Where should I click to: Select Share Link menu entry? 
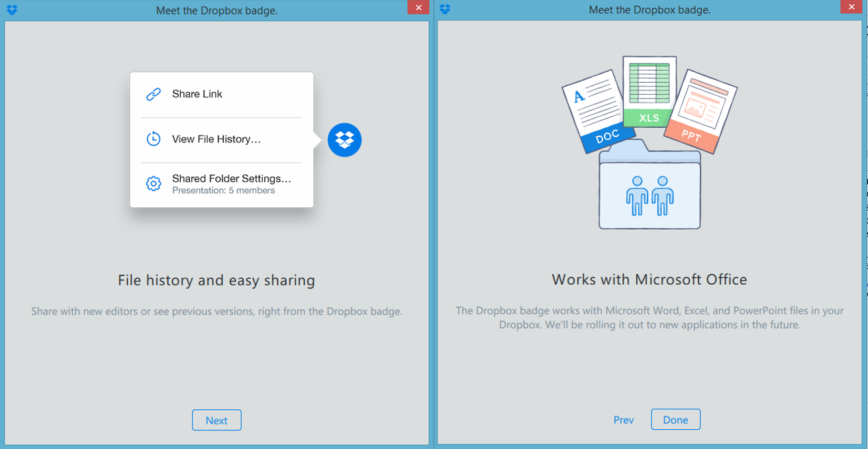point(221,94)
